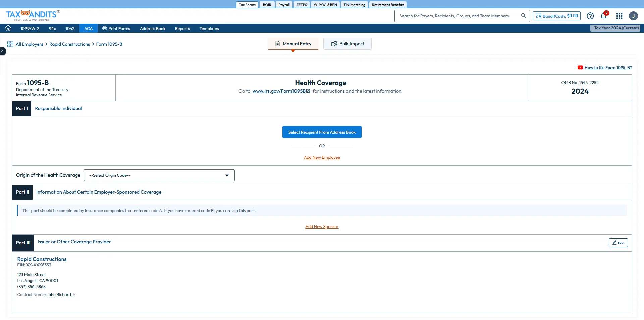Viewport: 644px width, 320px height.
Task: Select the Manual Entry tab
Action: click(293, 44)
